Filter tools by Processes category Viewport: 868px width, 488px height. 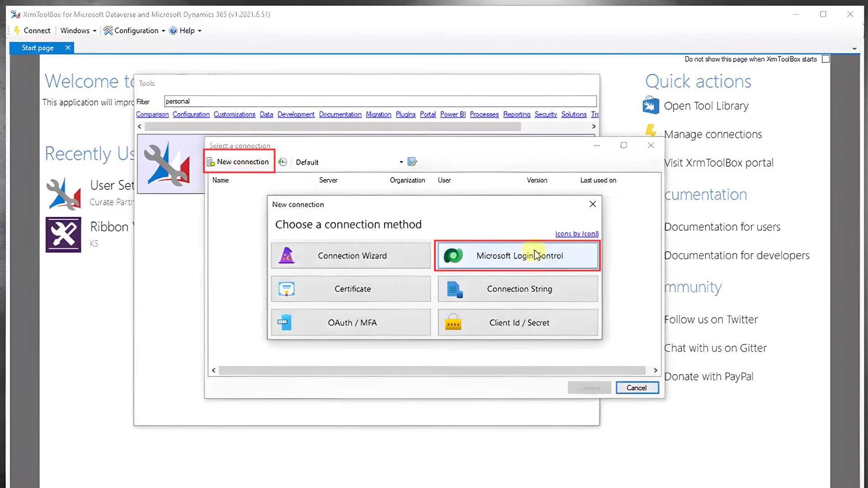click(484, 115)
